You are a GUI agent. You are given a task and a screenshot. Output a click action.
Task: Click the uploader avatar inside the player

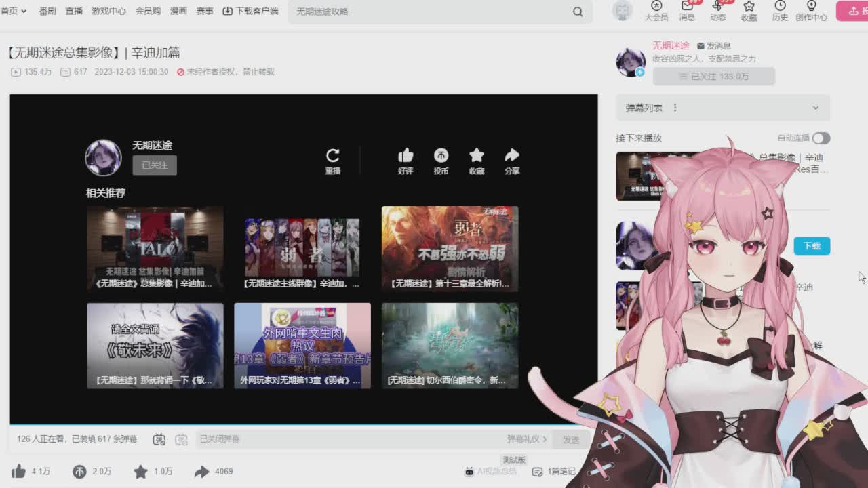[103, 157]
